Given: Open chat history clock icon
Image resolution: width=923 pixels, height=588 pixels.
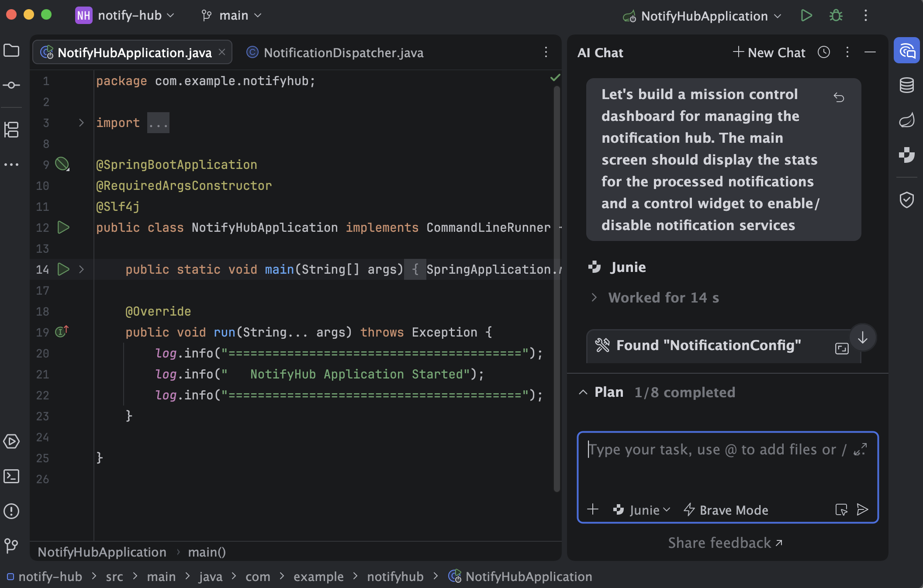Looking at the screenshot, I should (x=824, y=52).
